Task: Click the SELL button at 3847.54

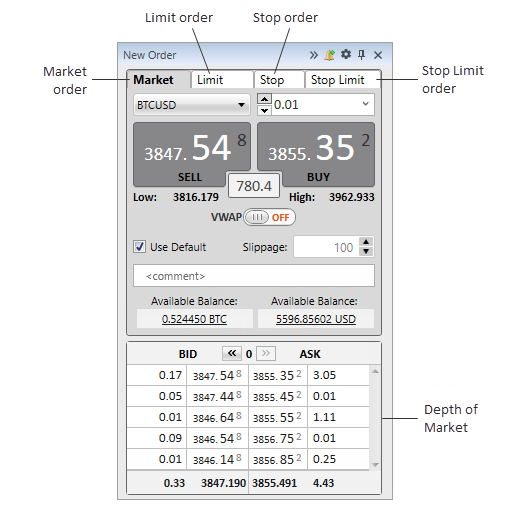Action: click(x=192, y=154)
